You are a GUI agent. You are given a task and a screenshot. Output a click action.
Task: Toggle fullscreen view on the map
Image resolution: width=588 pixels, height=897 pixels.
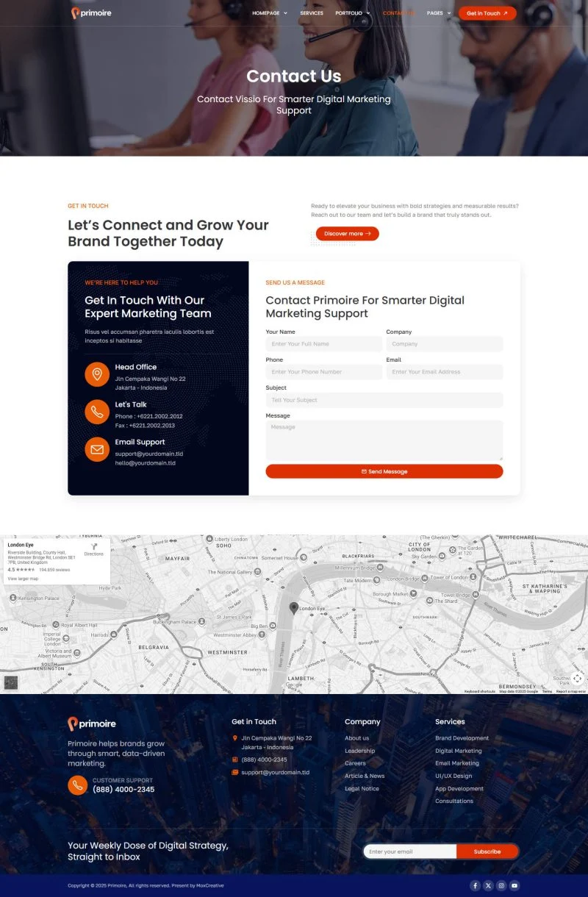tap(578, 678)
